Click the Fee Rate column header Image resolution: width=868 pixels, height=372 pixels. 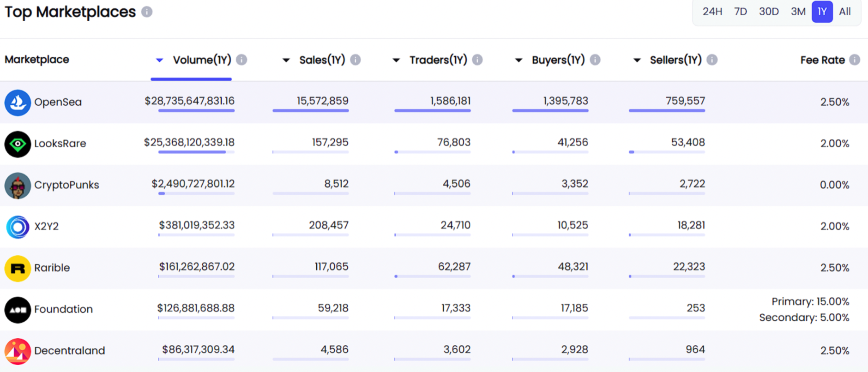(x=822, y=60)
